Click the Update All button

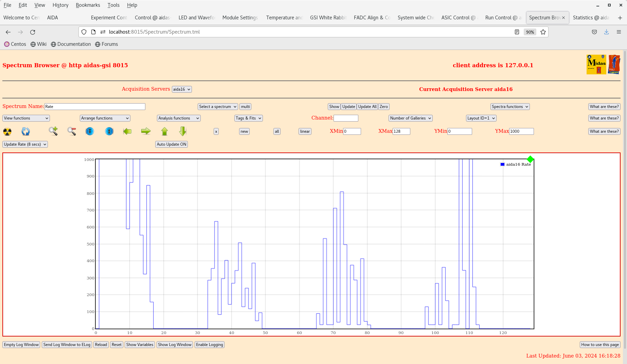(x=367, y=107)
